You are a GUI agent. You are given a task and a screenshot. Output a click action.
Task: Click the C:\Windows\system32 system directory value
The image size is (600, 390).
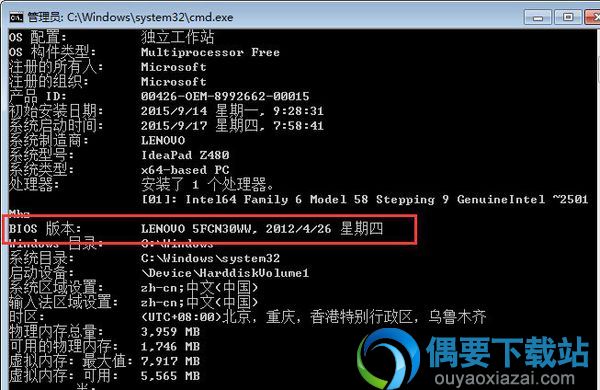[210, 258]
